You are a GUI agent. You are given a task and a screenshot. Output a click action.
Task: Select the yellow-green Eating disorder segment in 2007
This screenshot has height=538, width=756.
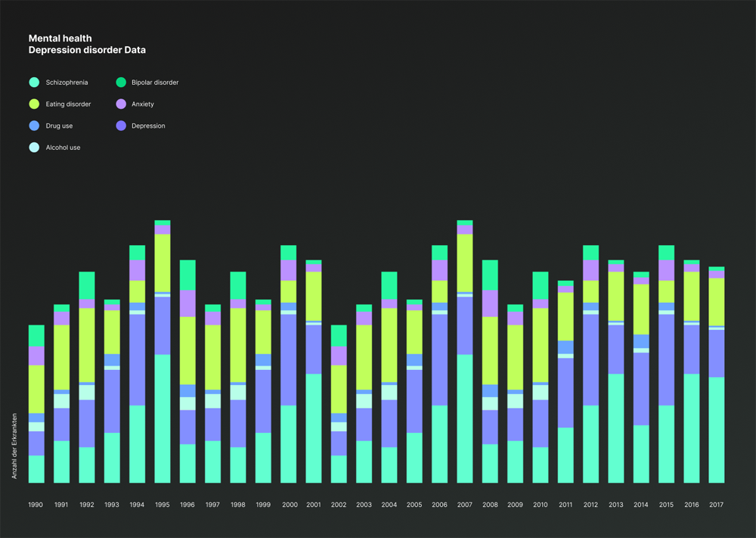(465, 263)
